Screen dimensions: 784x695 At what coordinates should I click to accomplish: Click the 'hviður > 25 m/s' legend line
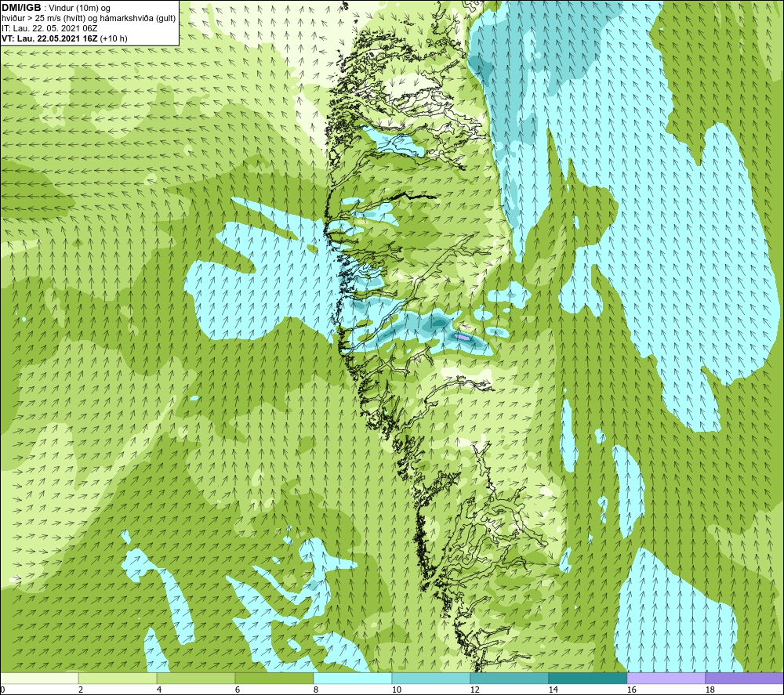click(89, 19)
